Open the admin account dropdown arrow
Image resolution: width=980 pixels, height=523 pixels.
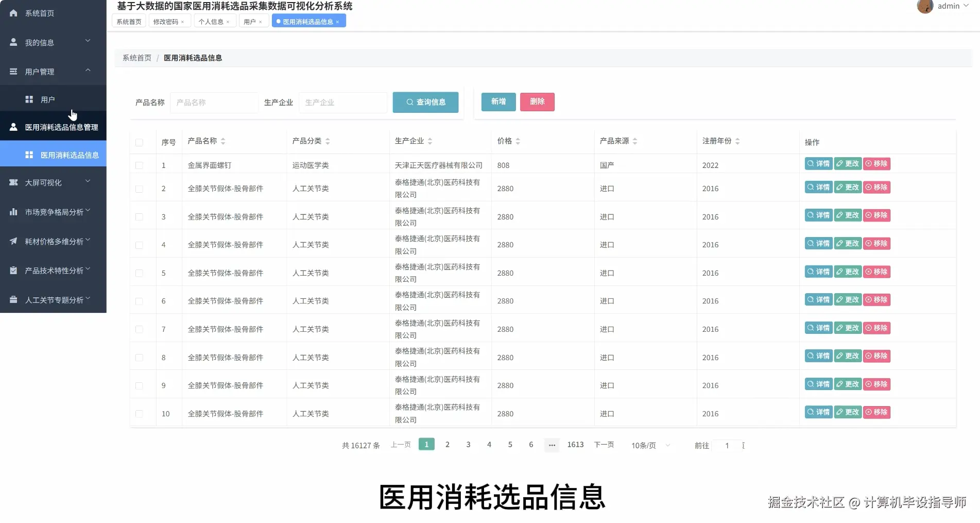pos(966,6)
